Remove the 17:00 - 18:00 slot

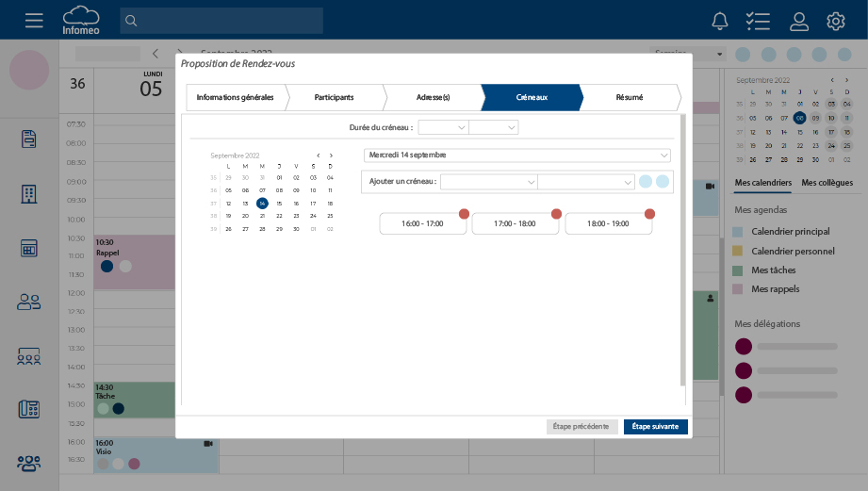pyautogui.click(x=556, y=214)
